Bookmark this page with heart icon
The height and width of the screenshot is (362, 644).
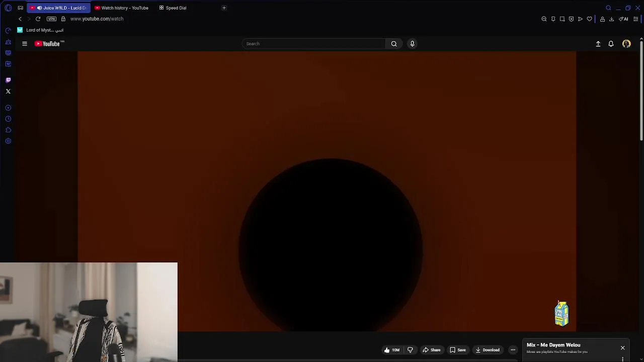[x=589, y=19]
